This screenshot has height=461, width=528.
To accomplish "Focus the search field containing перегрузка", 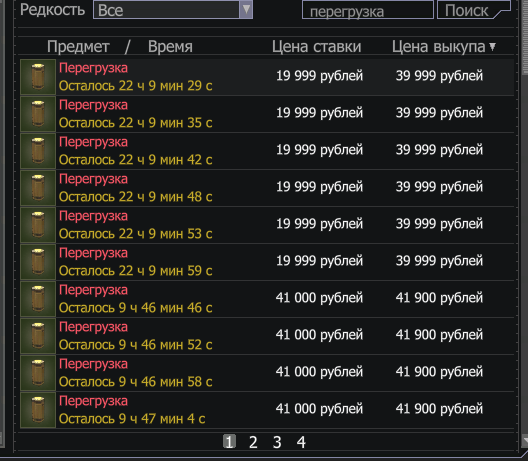I will point(368,10).
